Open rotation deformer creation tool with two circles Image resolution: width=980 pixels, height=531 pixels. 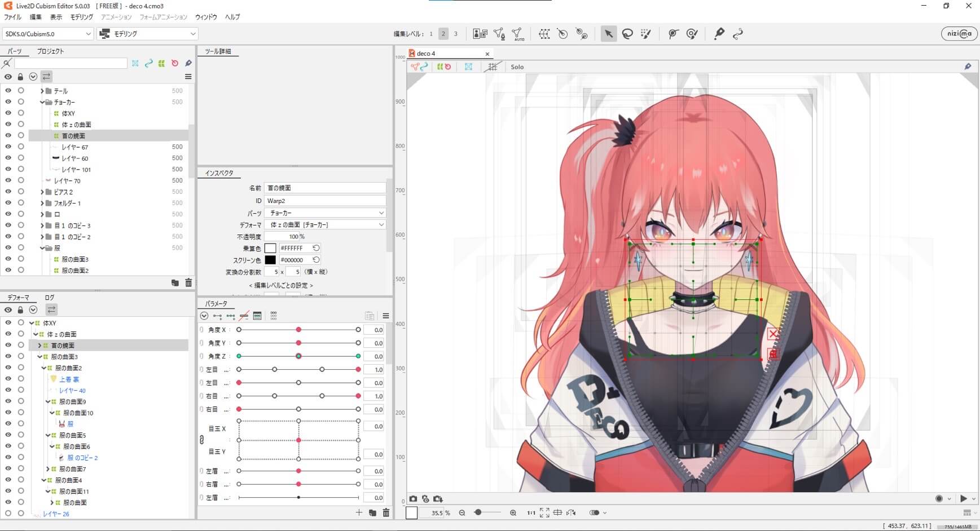pyautogui.click(x=582, y=34)
